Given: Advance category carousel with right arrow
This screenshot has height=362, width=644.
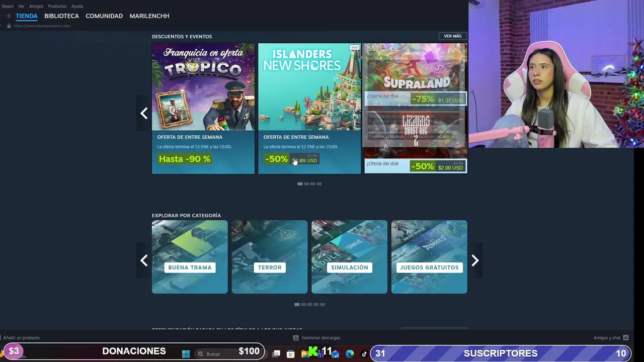Looking at the screenshot, I should point(475,260).
